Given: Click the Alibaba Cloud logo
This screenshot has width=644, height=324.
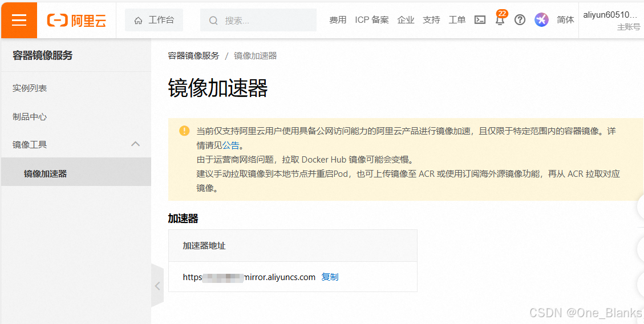Looking at the screenshot, I should [76, 20].
